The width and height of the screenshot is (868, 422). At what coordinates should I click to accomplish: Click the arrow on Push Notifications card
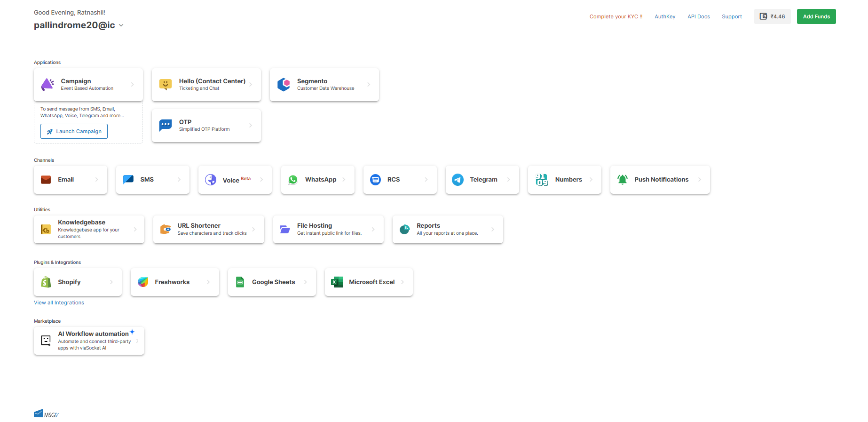[x=700, y=180]
